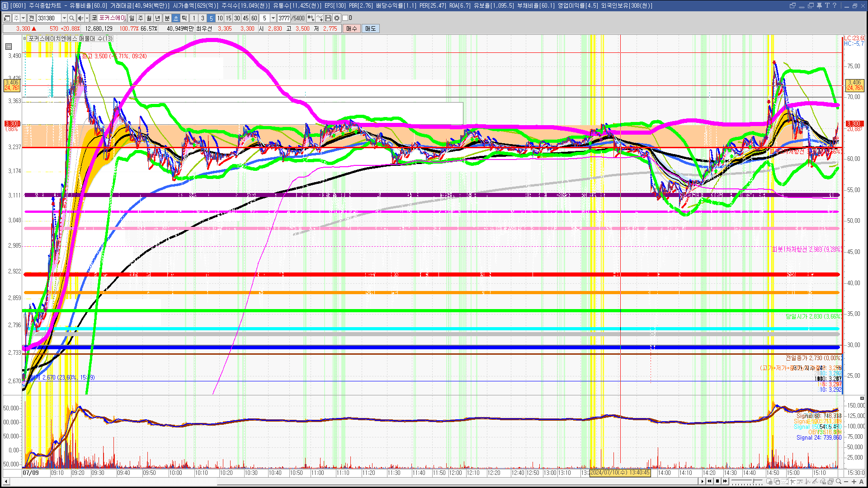Screen dimensions: 868x488
Task: Click the fast-forward playback button
Action: coord(725,481)
